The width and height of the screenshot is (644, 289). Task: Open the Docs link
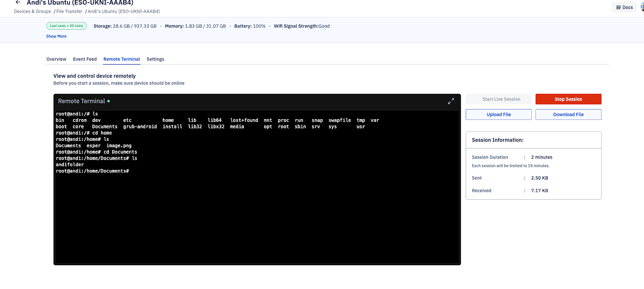[624, 7]
